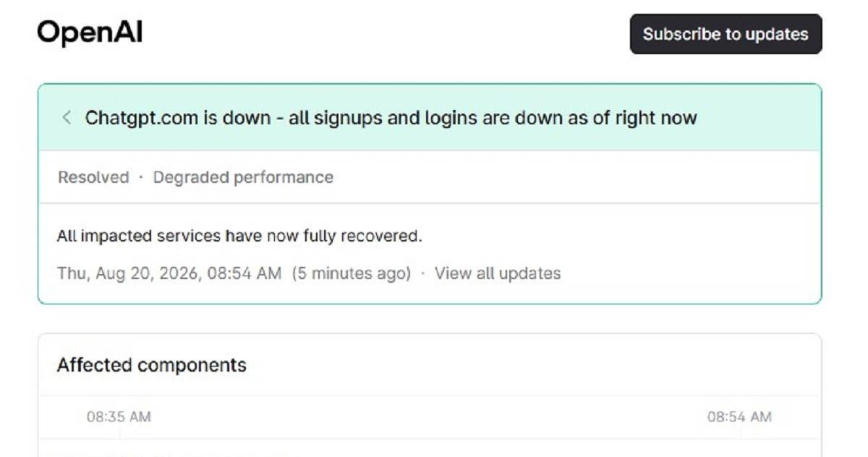Click the Affected components heading
The image size is (868, 457).
[152, 365]
